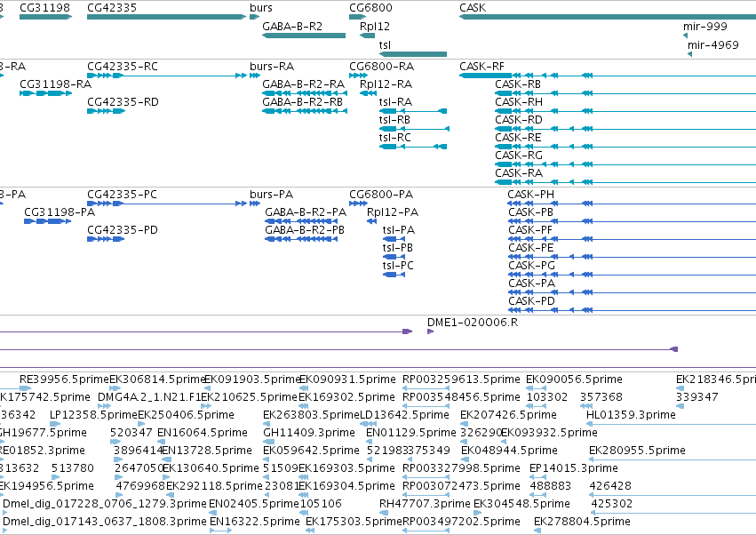The image size is (756, 535).
Task: Click protein Rpl12-PA
Action: coord(371,221)
